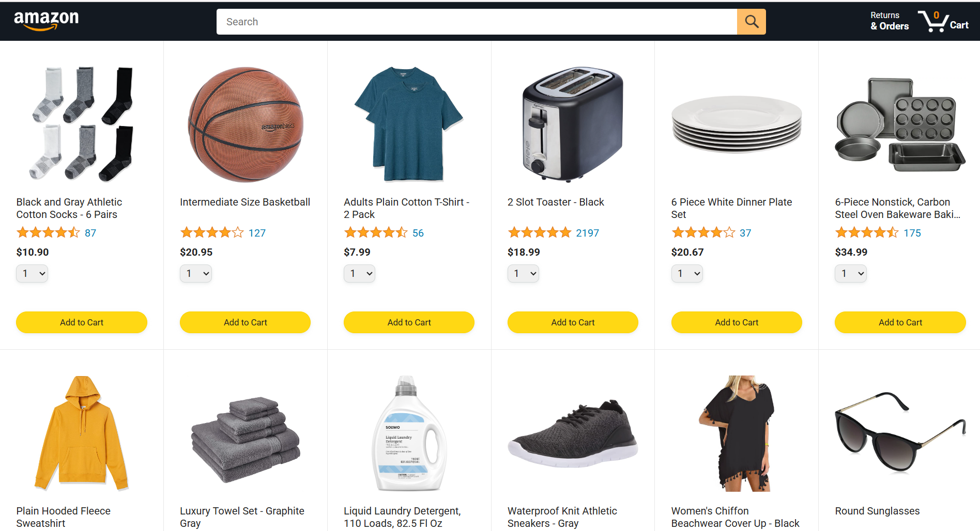980x531 pixels.
Task: Open quantity dropdown for the athletic socks
Action: (x=32, y=273)
